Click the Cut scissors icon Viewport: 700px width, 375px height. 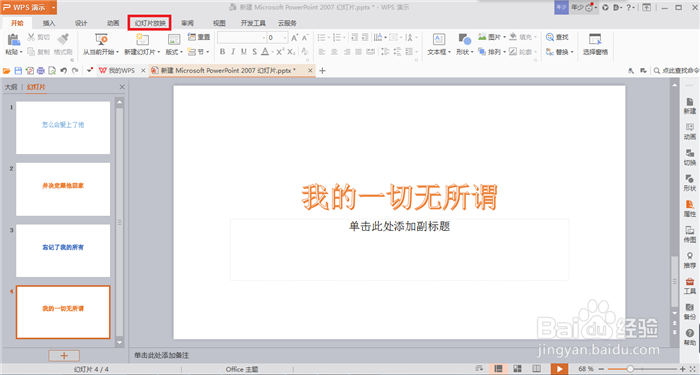[31, 37]
